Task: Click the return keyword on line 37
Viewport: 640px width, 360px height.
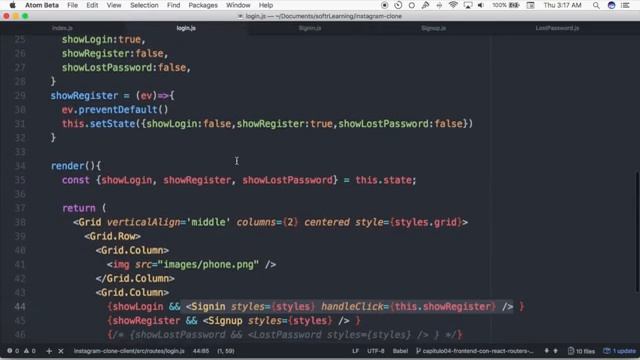Action: [x=79, y=208]
